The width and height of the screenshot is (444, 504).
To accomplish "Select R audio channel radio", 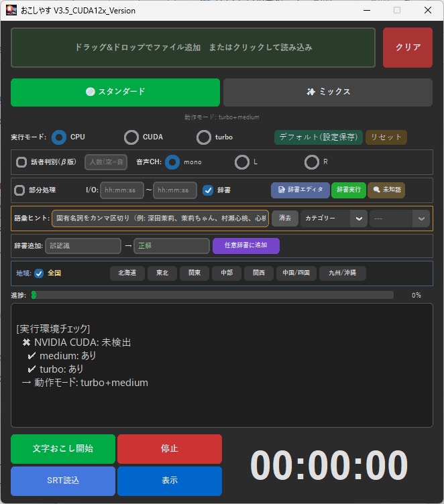I will point(312,162).
